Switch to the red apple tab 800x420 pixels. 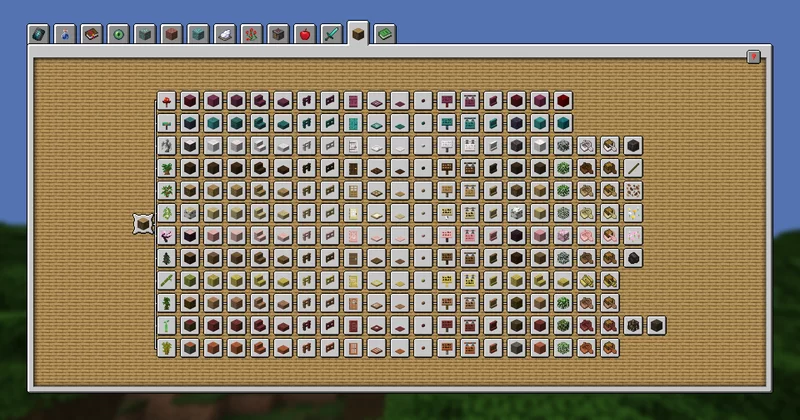304,34
